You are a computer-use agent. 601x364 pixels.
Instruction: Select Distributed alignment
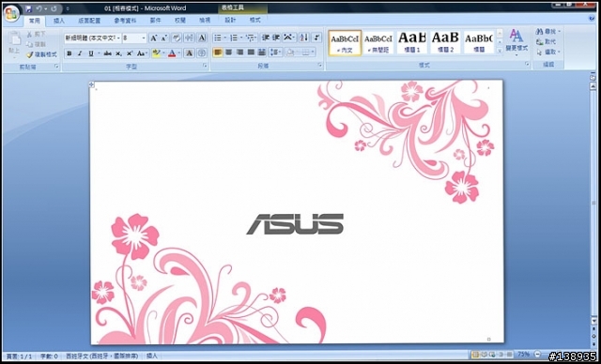pyautogui.click(x=262, y=53)
